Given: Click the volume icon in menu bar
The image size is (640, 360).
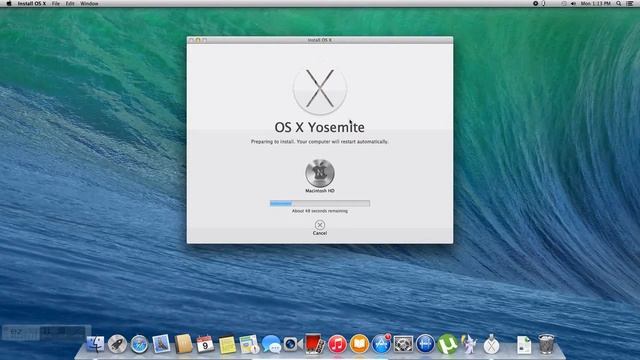Looking at the screenshot, I should 573,3.
